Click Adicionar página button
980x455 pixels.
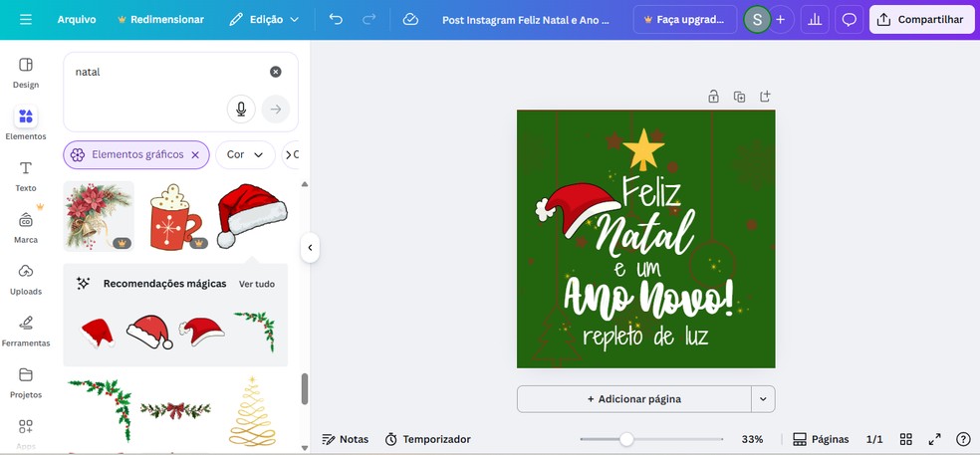point(634,399)
